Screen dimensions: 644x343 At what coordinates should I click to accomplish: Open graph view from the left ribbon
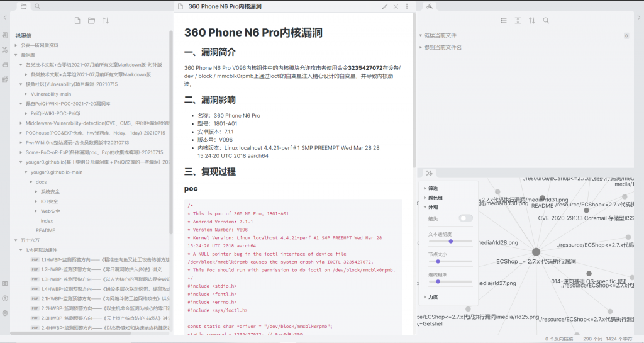(5, 50)
